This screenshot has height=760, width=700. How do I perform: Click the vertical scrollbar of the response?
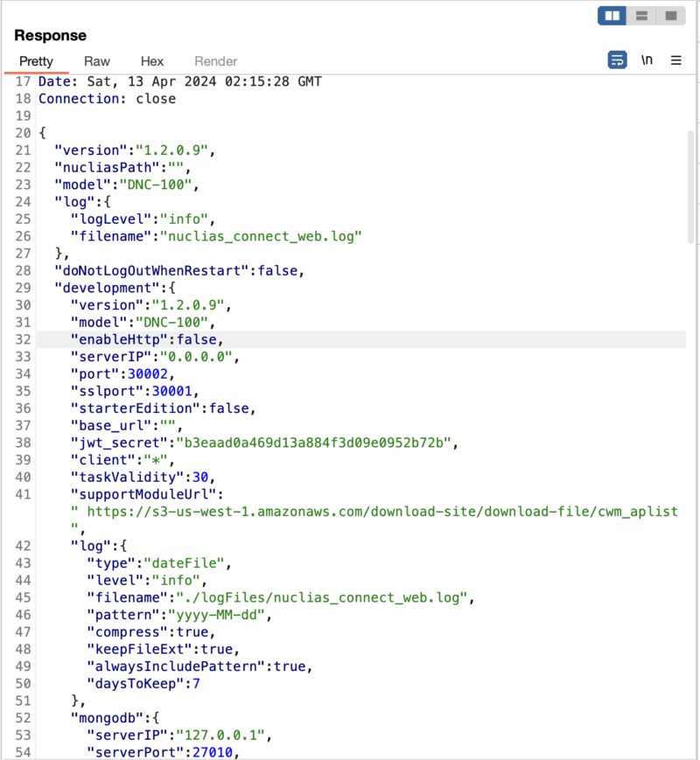pos(691,184)
